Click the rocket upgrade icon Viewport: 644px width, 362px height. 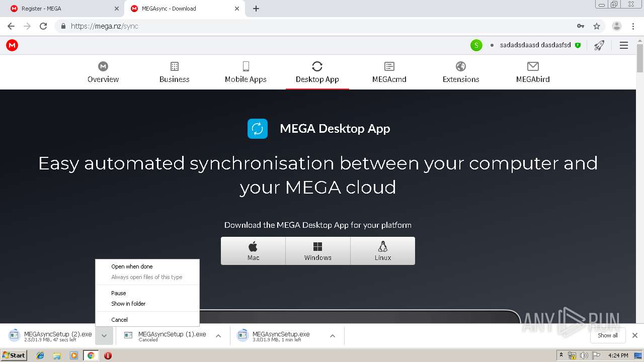[599, 45]
